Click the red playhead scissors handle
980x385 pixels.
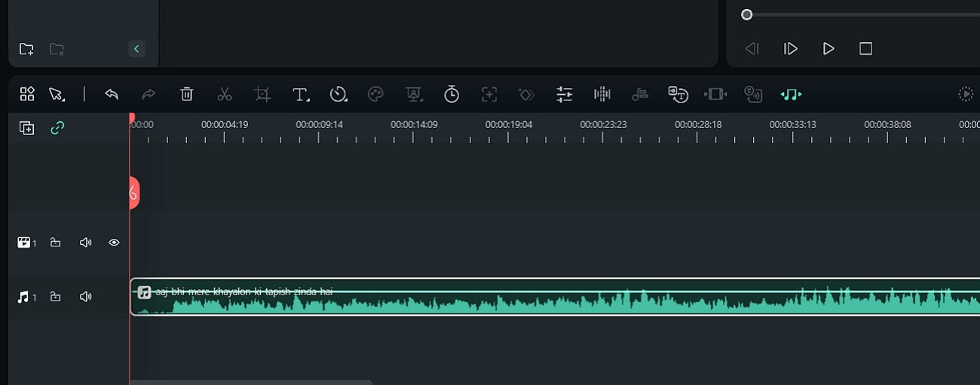click(x=133, y=193)
